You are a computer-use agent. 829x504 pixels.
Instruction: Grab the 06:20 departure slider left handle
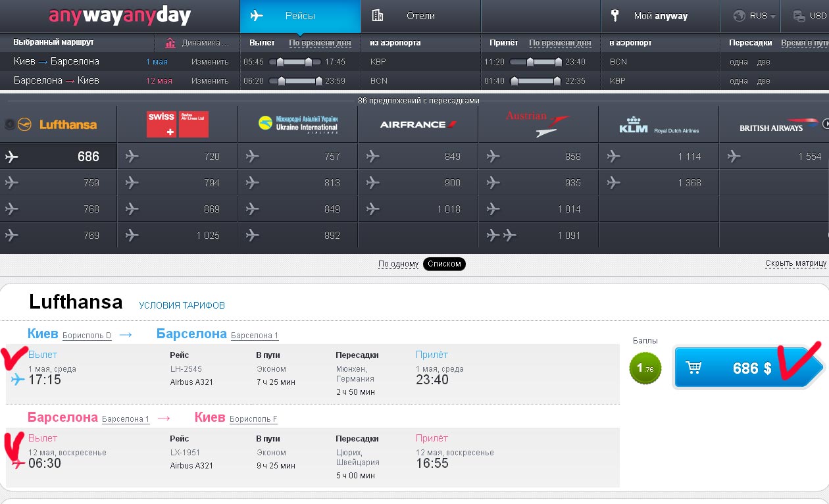point(282,82)
